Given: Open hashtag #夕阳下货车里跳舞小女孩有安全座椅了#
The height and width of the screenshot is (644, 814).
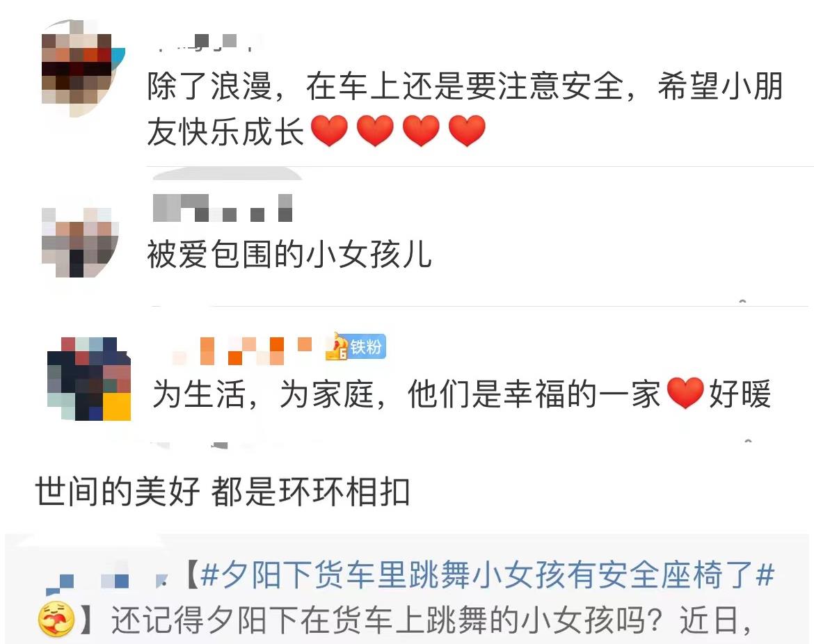Looking at the screenshot, I should coord(487,575).
